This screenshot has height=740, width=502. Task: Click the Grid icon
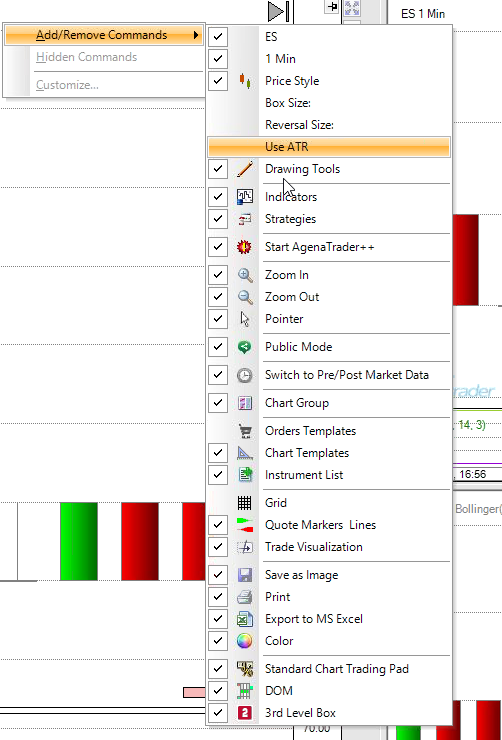point(244,503)
